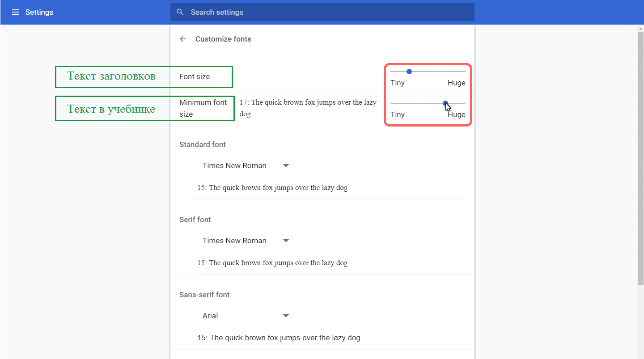Open the Sans-serif font Arial dropdown
Image resolution: width=644 pixels, height=359 pixels.
tap(247, 316)
